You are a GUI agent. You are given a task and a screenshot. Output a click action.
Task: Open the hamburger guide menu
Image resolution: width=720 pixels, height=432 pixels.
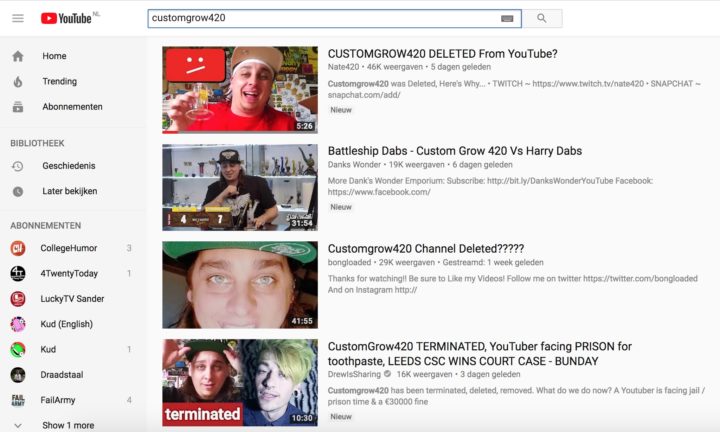(x=18, y=18)
